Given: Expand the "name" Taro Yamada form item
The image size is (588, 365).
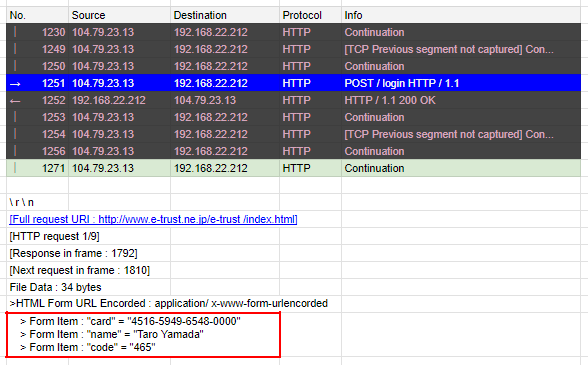Looking at the screenshot, I should click(23, 335).
